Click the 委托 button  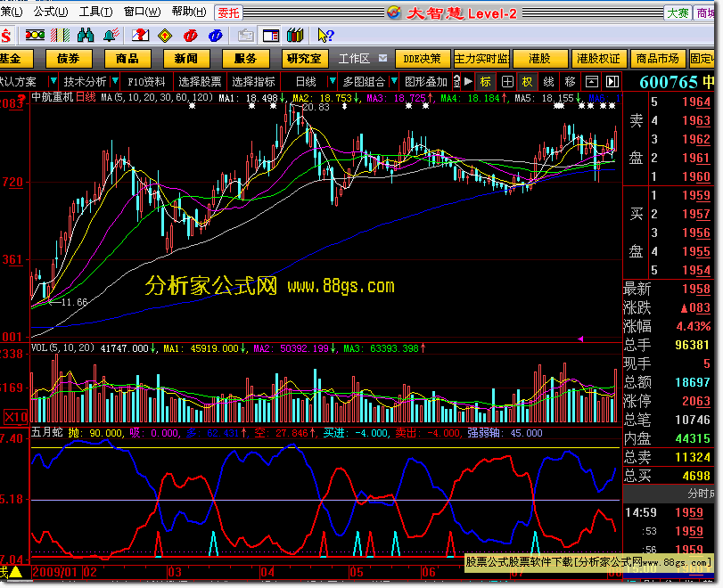[x=229, y=12]
